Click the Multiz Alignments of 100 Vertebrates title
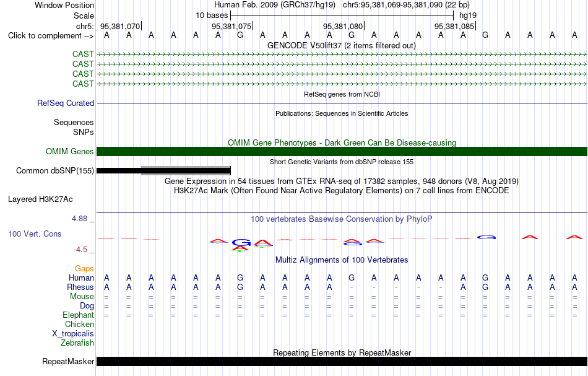 [342, 260]
